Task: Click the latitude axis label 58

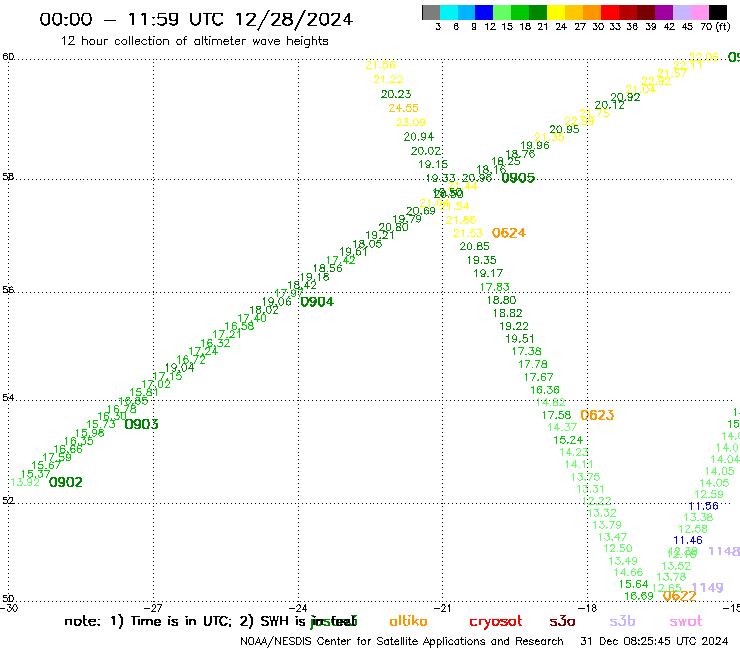Action: [x=8, y=177]
